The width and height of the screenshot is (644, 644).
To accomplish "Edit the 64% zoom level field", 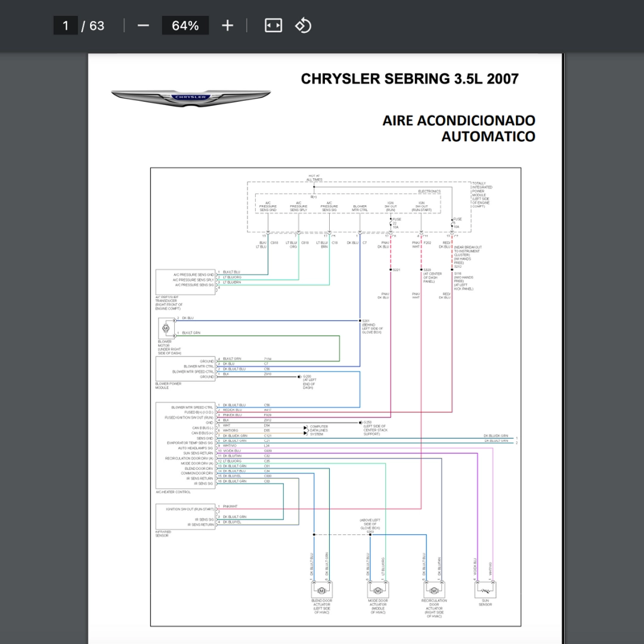I will [185, 26].
